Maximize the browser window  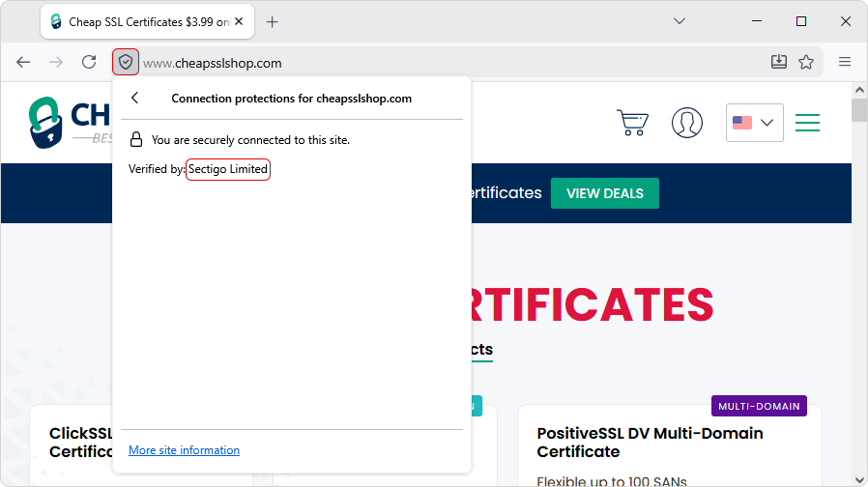pos(801,21)
